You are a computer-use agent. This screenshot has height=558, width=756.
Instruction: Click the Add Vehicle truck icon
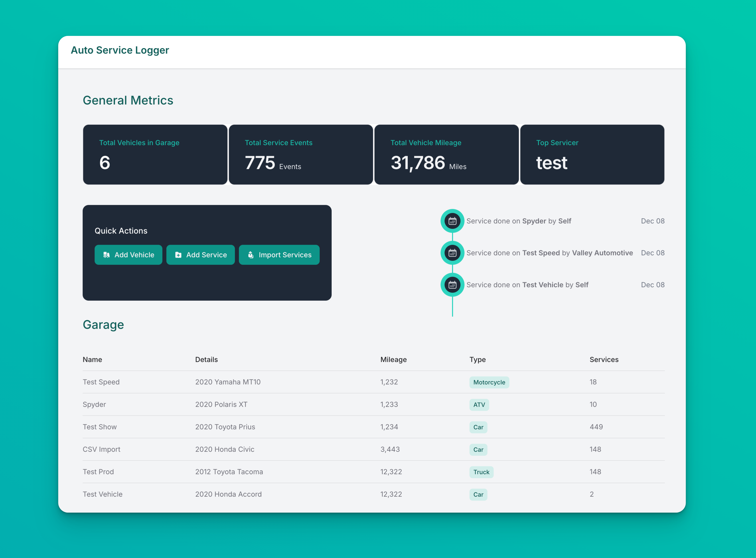coord(106,255)
